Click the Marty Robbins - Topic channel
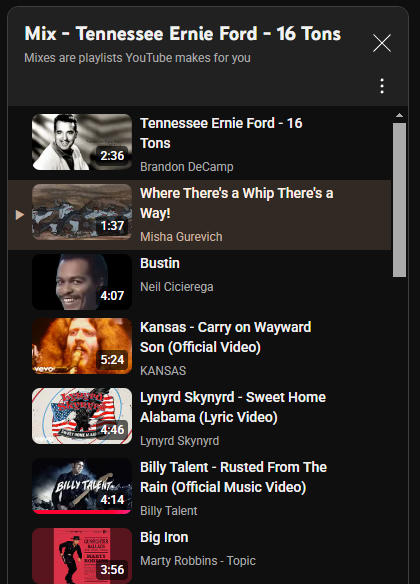The image size is (420, 584). tap(198, 561)
